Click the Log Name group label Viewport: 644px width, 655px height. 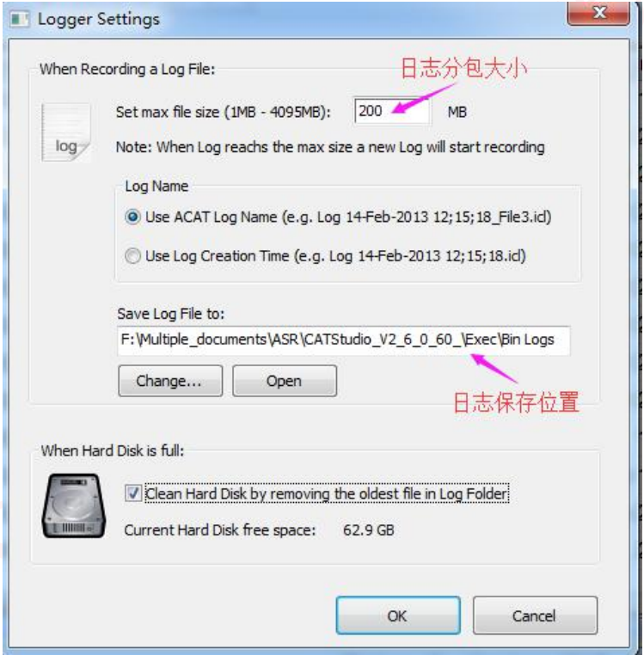[x=156, y=187]
